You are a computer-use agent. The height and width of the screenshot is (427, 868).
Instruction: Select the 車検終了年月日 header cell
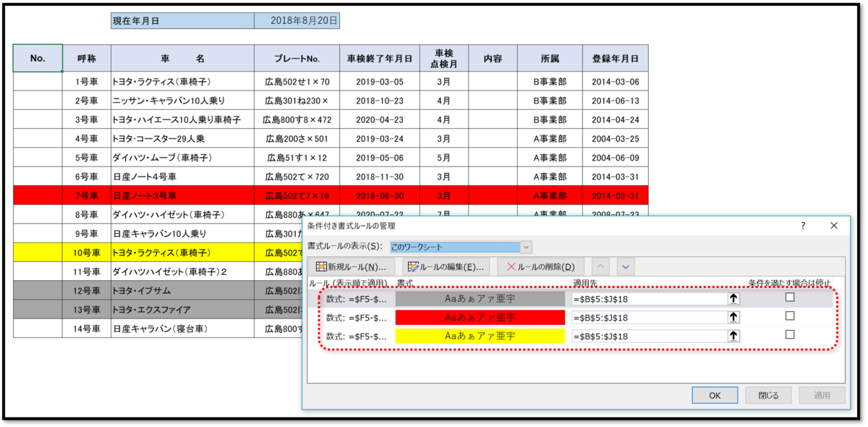(380, 59)
